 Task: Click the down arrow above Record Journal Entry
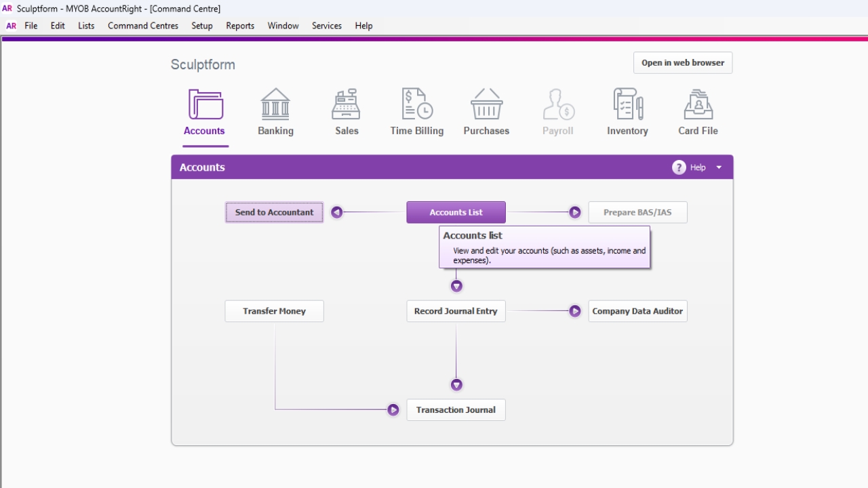(x=456, y=286)
